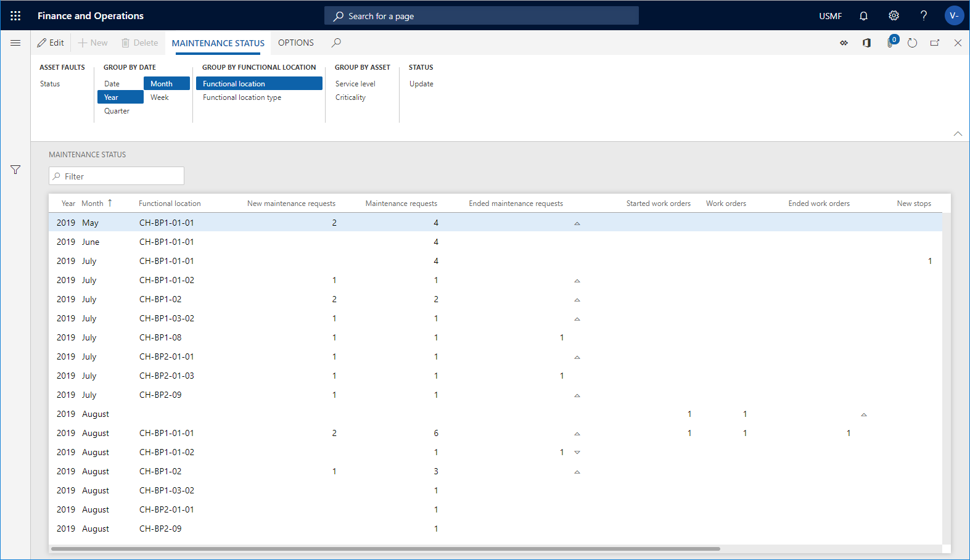Click the grid Filter input field
The image size is (970, 560).
click(x=117, y=176)
